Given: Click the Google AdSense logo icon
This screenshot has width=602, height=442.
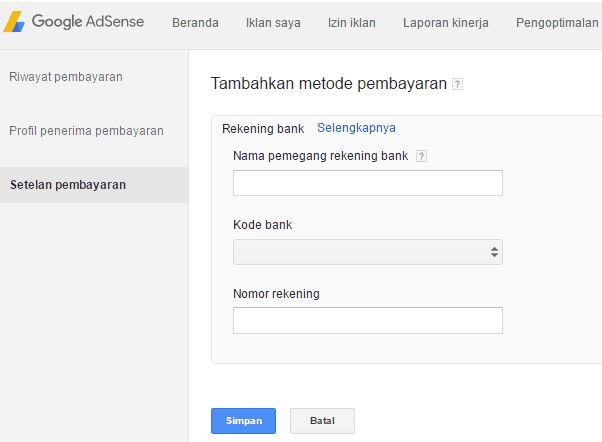Looking at the screenshot, I should (x=14, y=22).
